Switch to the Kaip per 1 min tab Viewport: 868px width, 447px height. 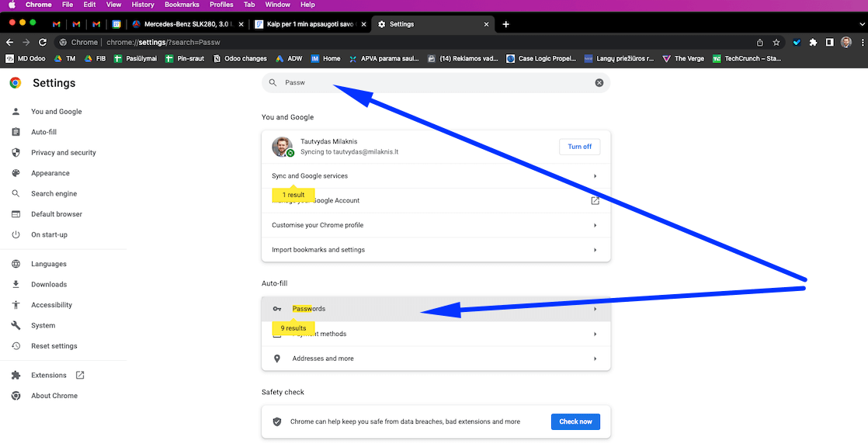(310, 24)
